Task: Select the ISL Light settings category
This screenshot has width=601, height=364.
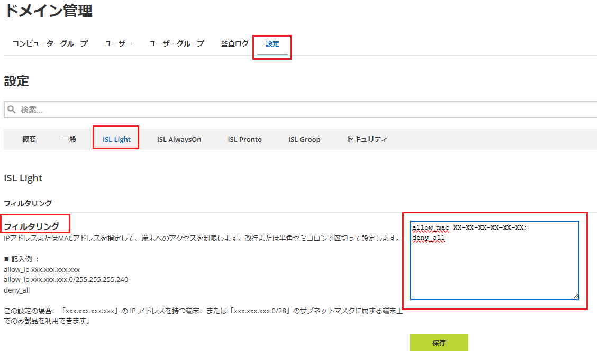Action: point(116,140)
